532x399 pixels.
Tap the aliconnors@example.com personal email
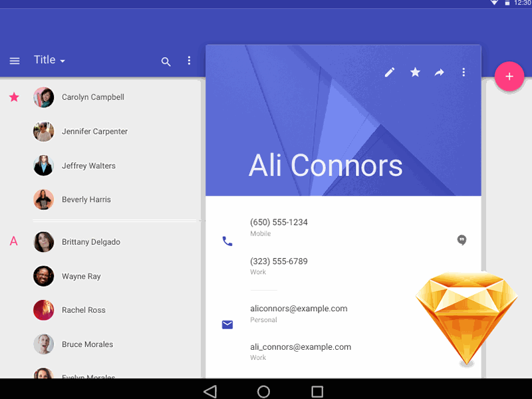tap(299, 309)
